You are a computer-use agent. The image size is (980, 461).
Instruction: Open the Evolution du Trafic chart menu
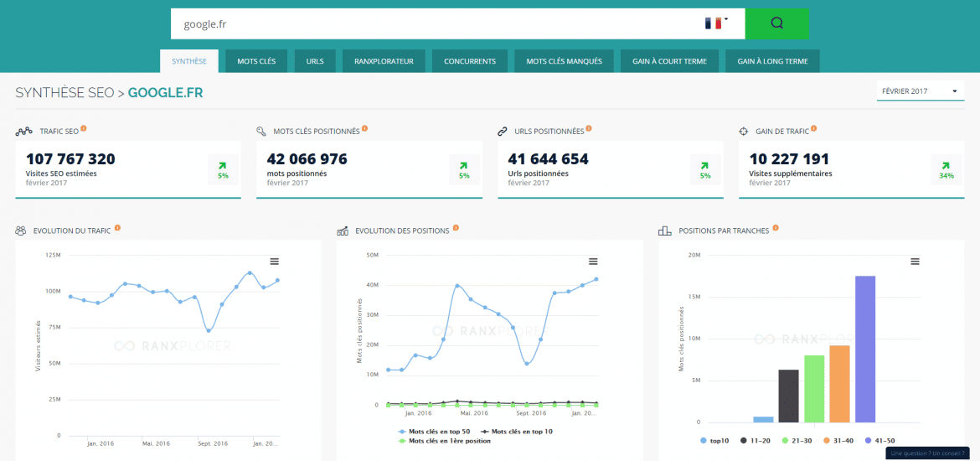[275, 262]
